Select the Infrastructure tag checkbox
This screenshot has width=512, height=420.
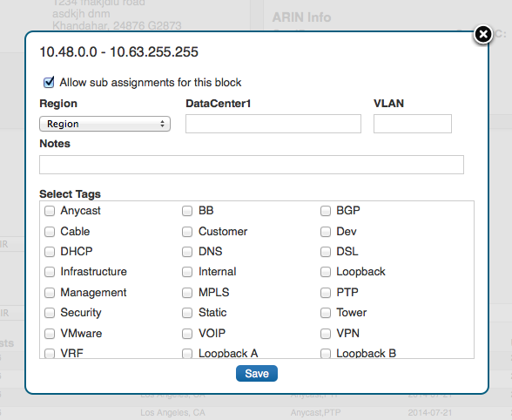[50, 272]
